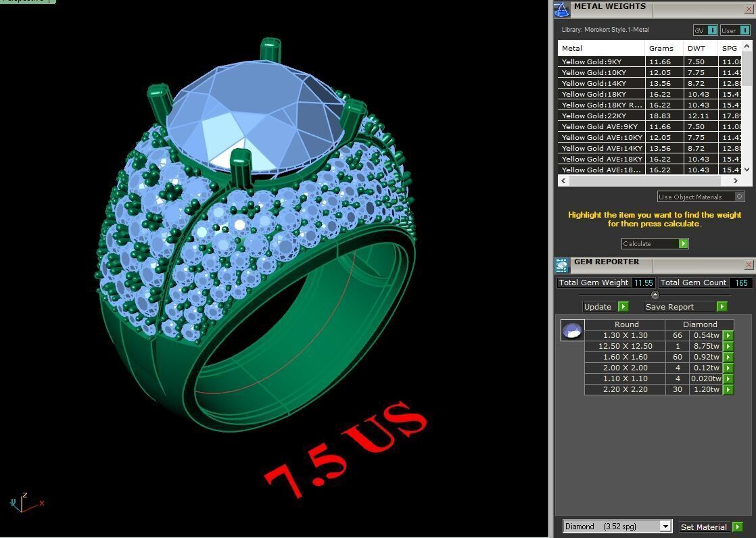
Task: Click the 0.54tw weight cell
Action: pyautogui.click(x=707, y=335)
